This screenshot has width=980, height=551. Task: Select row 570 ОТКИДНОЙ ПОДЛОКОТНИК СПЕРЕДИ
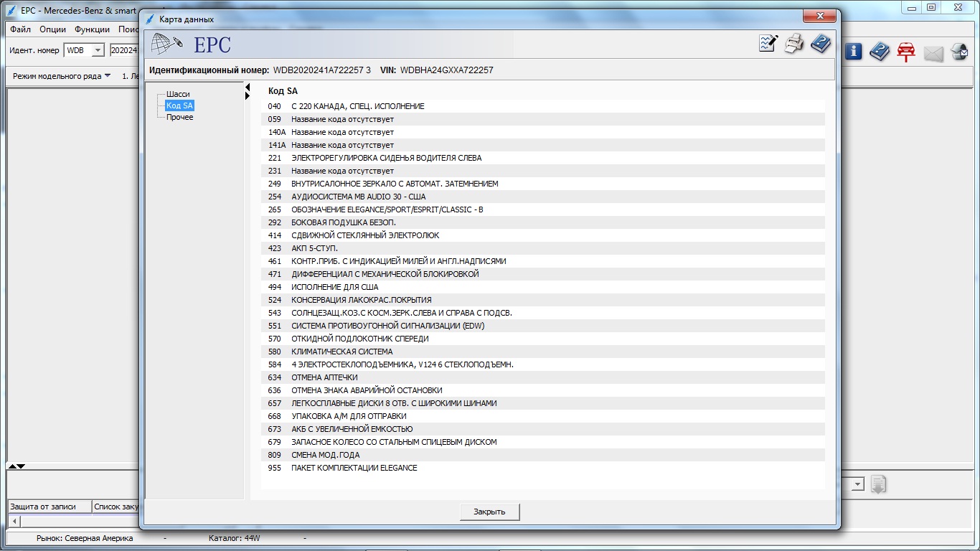click(543, 339)
